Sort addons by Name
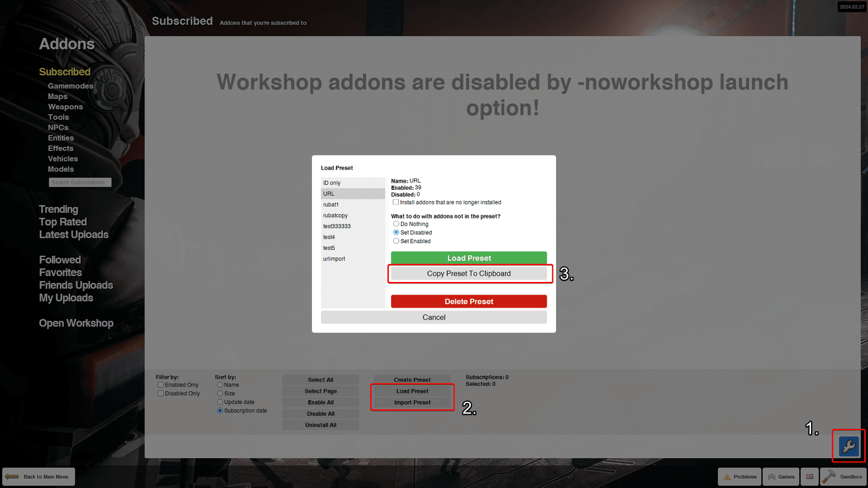The image size is (868, 488). [220, 385]
